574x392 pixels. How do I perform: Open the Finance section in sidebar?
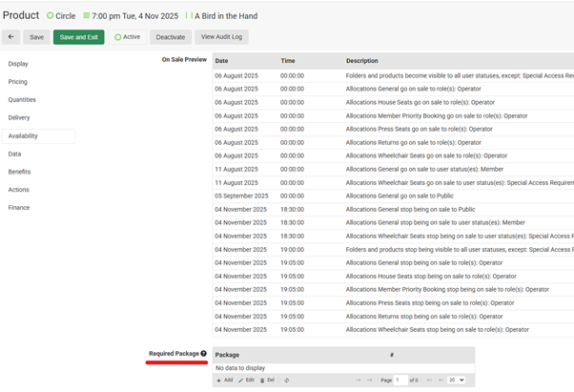pyautogui.click(x=19, y=207)
